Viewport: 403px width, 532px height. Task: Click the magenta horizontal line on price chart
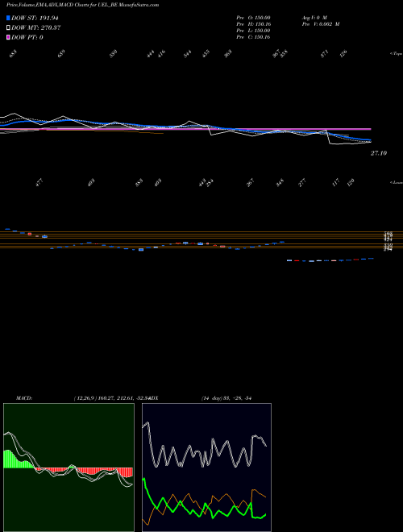[185, 129]
